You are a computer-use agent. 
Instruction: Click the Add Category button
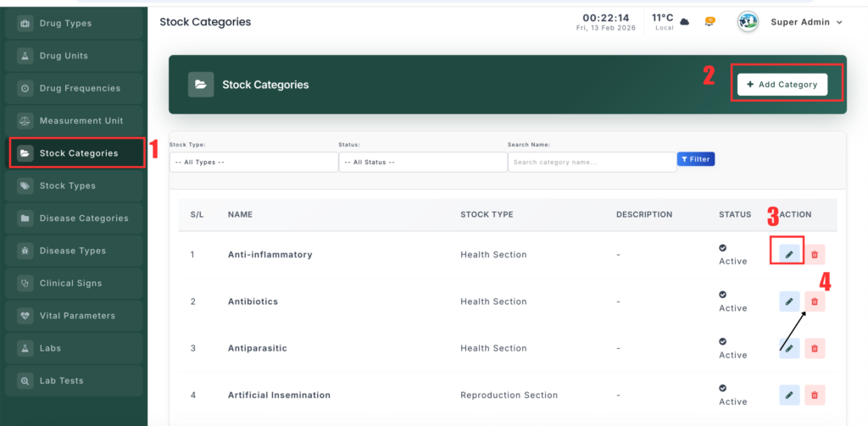(782, 85)
